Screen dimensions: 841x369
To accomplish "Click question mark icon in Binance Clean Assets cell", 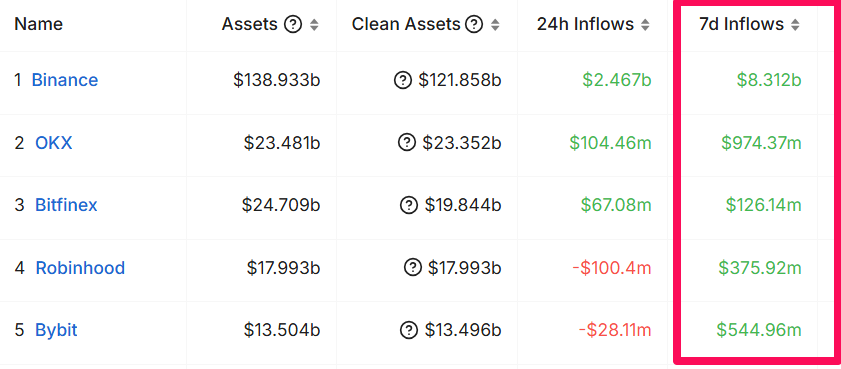I will [403, 80].
